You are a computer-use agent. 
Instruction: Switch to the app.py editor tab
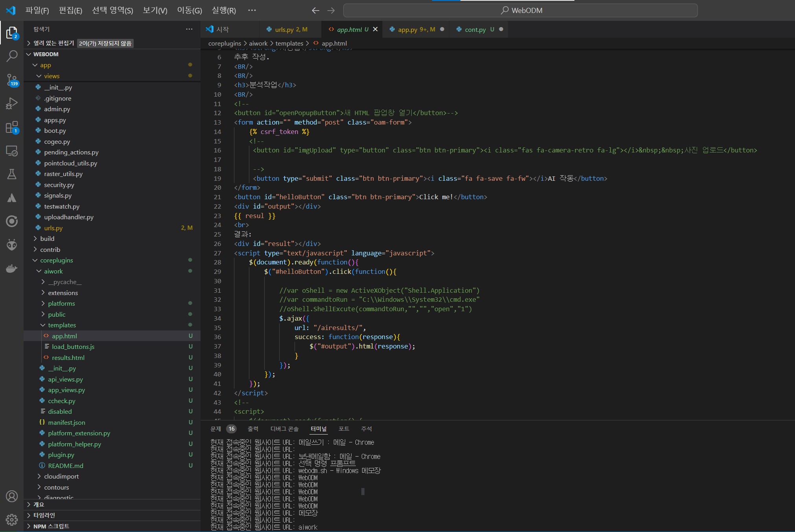411,29
